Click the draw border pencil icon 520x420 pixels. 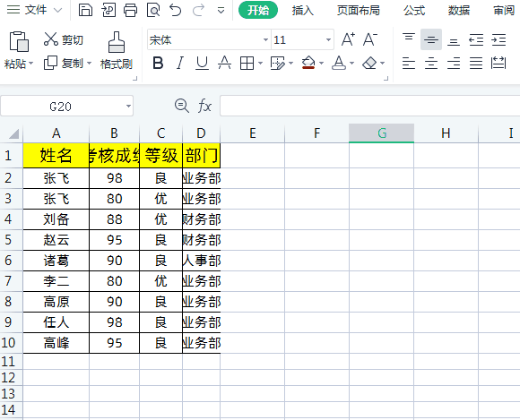[278, 63]
